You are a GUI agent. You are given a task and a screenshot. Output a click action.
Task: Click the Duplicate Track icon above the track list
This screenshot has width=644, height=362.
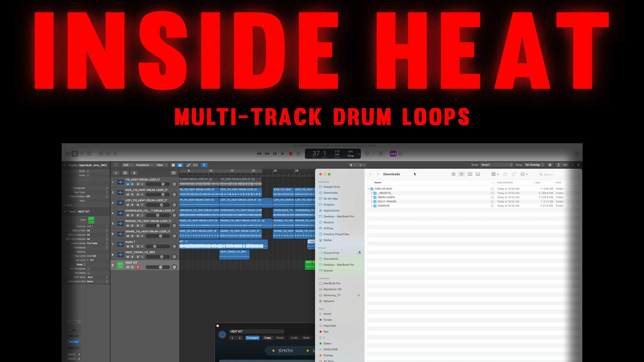[x=125, y=173]
